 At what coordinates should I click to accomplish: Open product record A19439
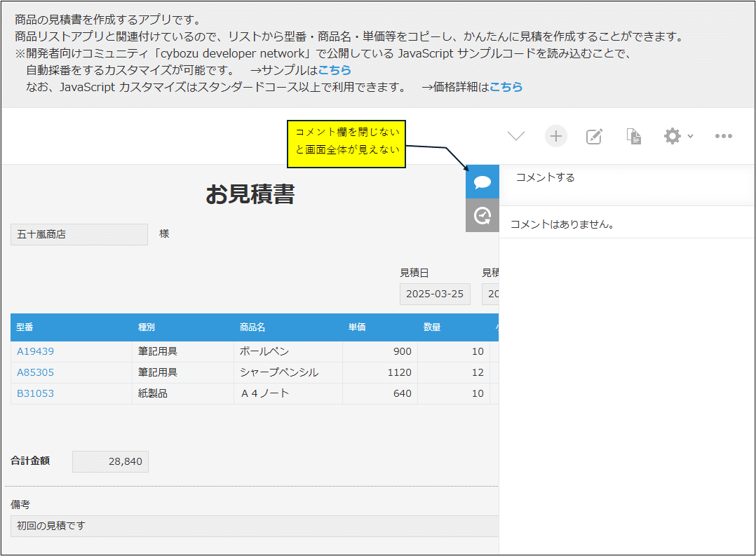coord(35,351)
